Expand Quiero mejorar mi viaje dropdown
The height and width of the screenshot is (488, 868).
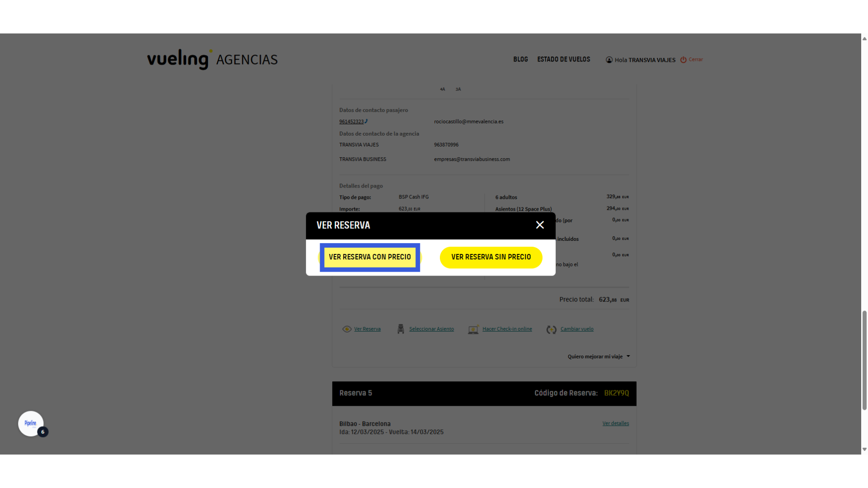599,357
